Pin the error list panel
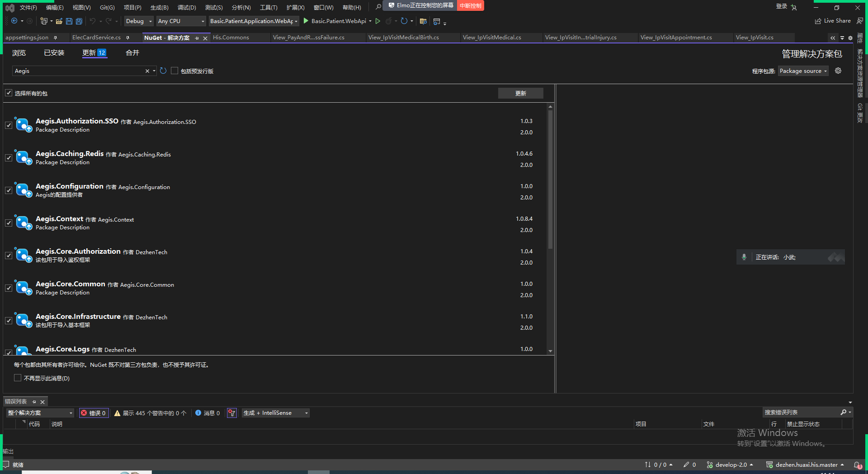 (x=34, y=402)
